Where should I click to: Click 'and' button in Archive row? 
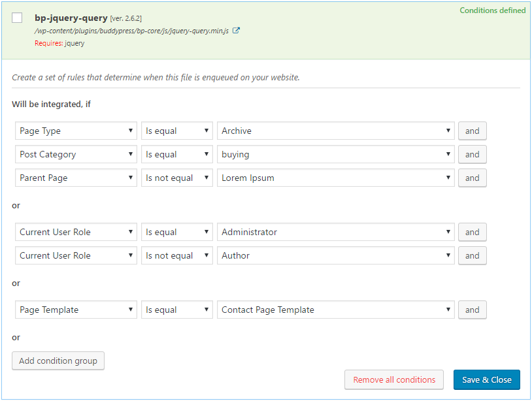[473, 131]
